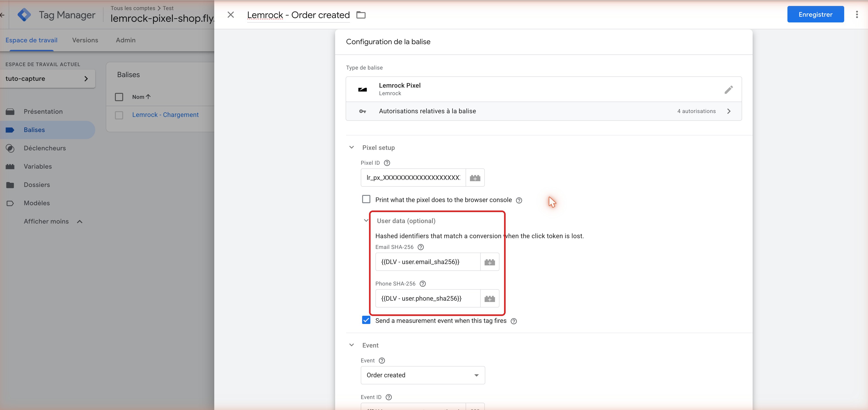Insert variable in Phone SHA-256 field

pos(489,299)
